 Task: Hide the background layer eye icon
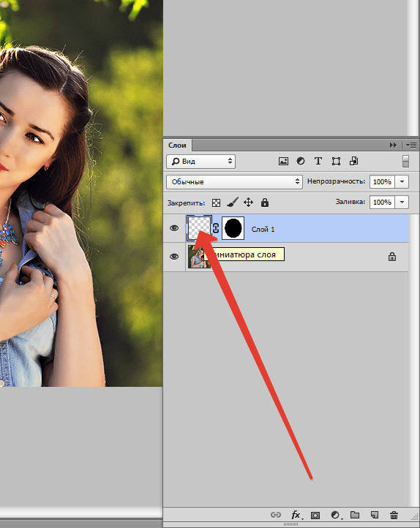(174, 257)
